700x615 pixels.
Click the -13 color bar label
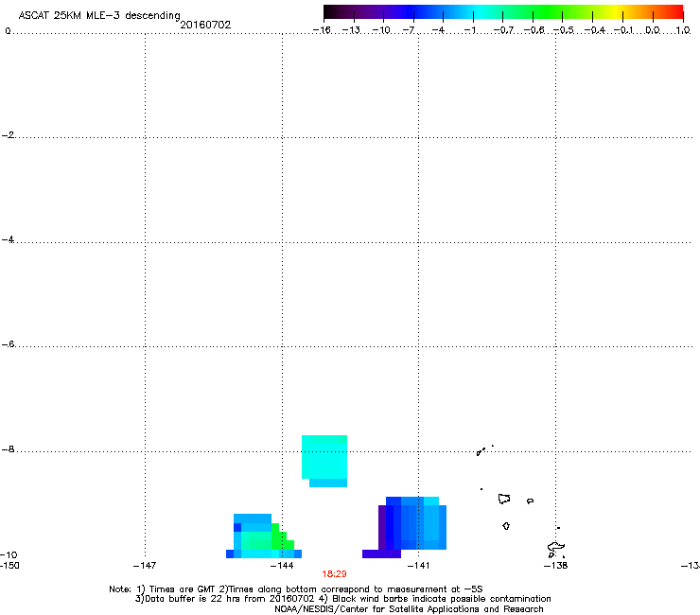(x=351, y=30)
